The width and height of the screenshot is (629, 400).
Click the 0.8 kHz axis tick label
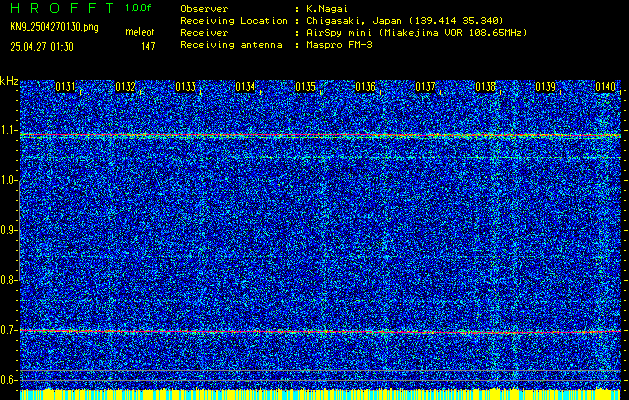click(x=9, y=280)
